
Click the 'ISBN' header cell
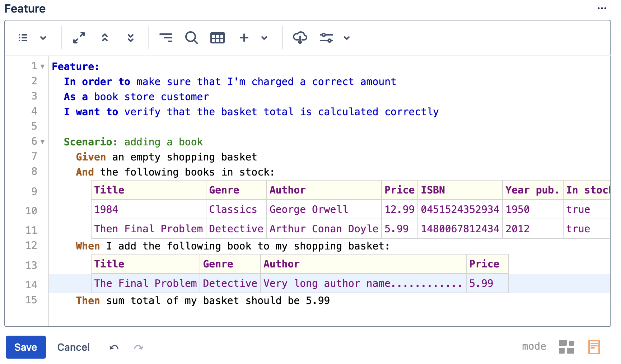[460, 190]
